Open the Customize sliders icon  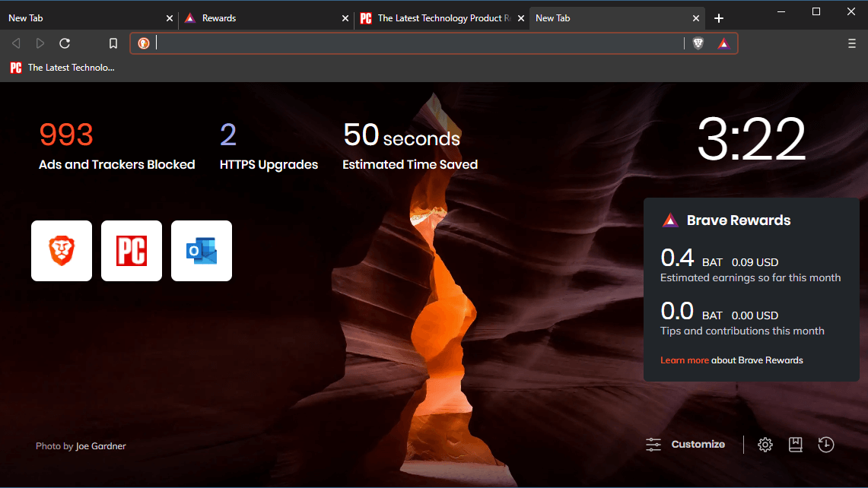click(653, 444)
